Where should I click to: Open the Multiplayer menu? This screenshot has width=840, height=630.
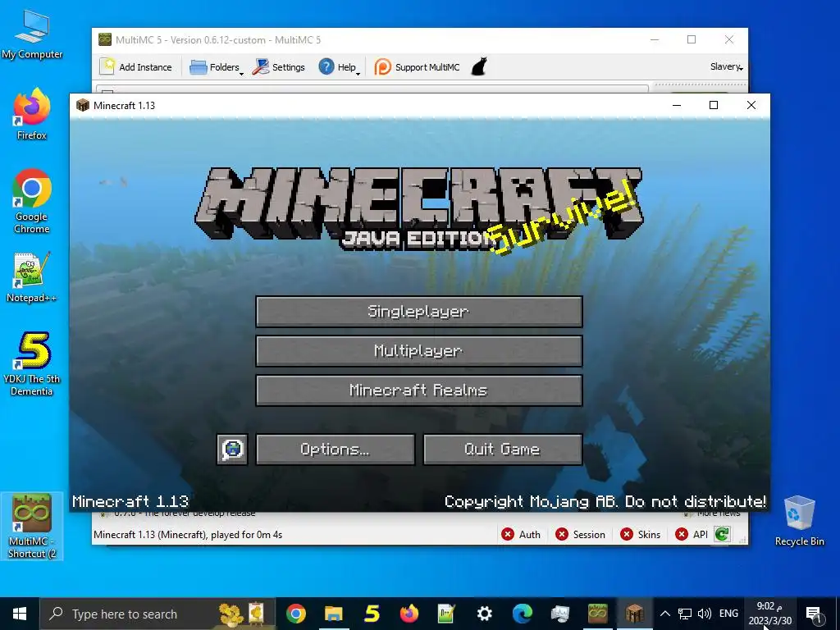tap(419, 351)
